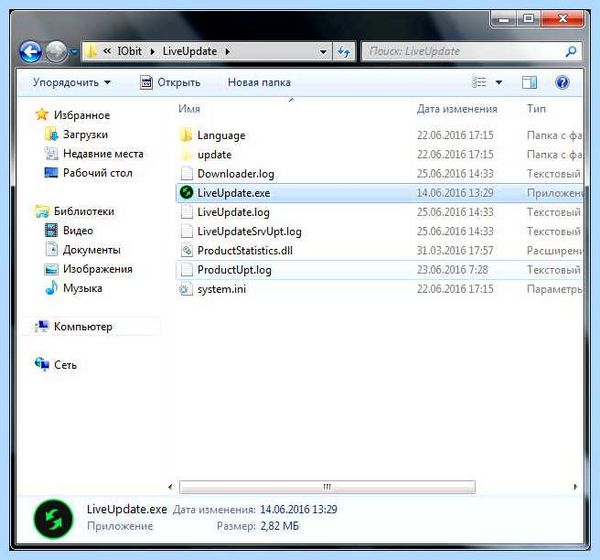Select the LiveUpdate.exe file name in list
This screenshot has width=600, height=560.
[x=233, y=193]
